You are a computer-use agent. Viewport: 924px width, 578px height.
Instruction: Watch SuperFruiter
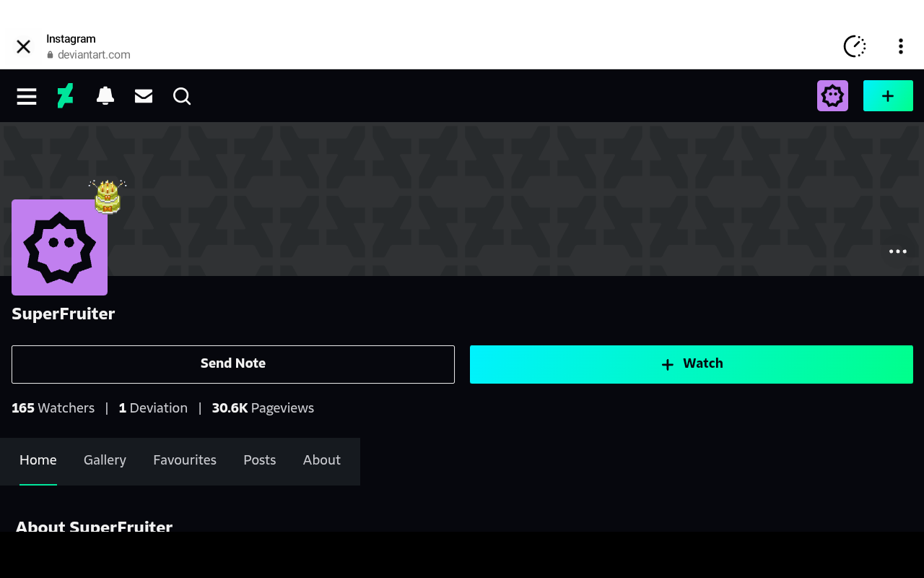(692, 364)
